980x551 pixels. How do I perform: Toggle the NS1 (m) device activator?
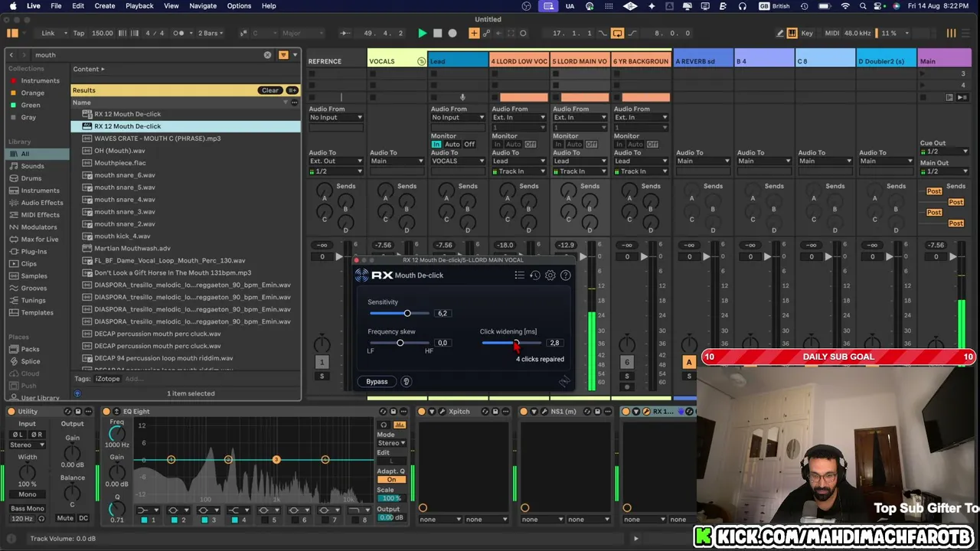[x=524, y=412]
